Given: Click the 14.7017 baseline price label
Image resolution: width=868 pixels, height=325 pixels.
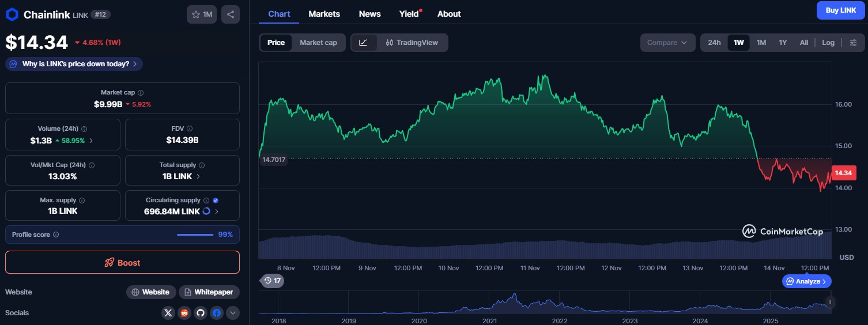Looking at the screenshot, I should point(274,160).
